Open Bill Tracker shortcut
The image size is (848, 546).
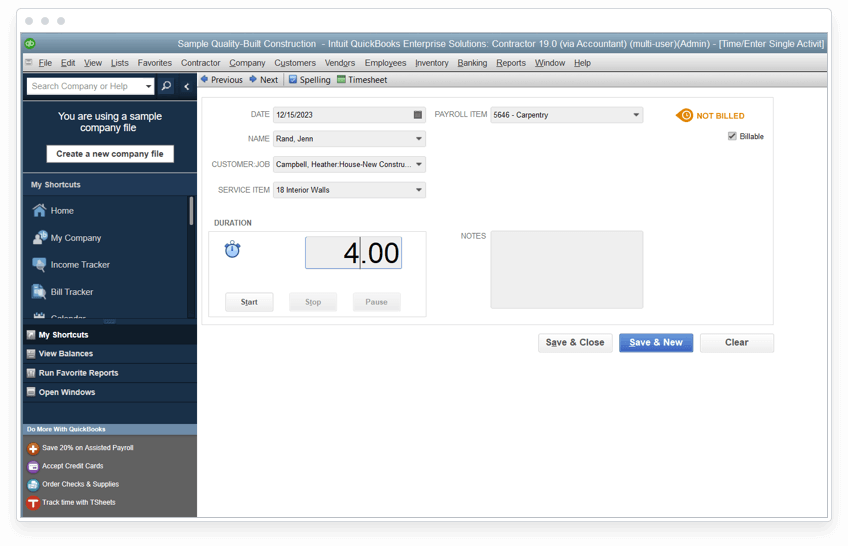pos(63,291)
